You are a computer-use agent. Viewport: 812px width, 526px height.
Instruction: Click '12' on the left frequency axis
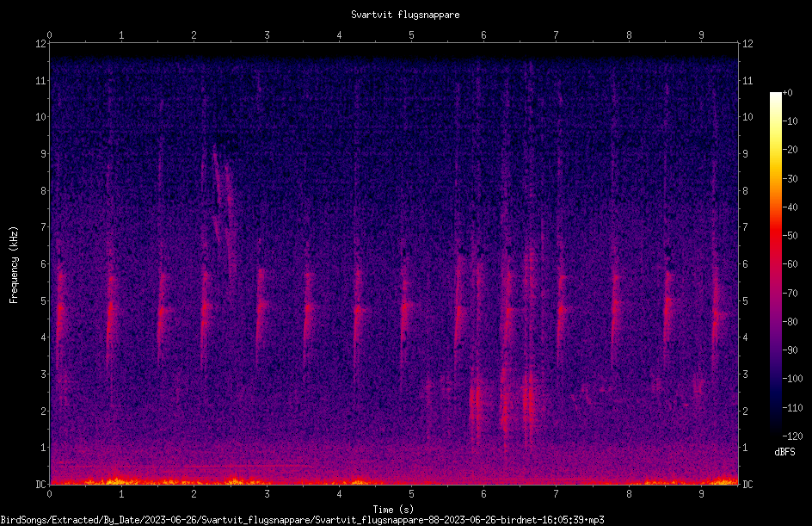pos(40,44)
